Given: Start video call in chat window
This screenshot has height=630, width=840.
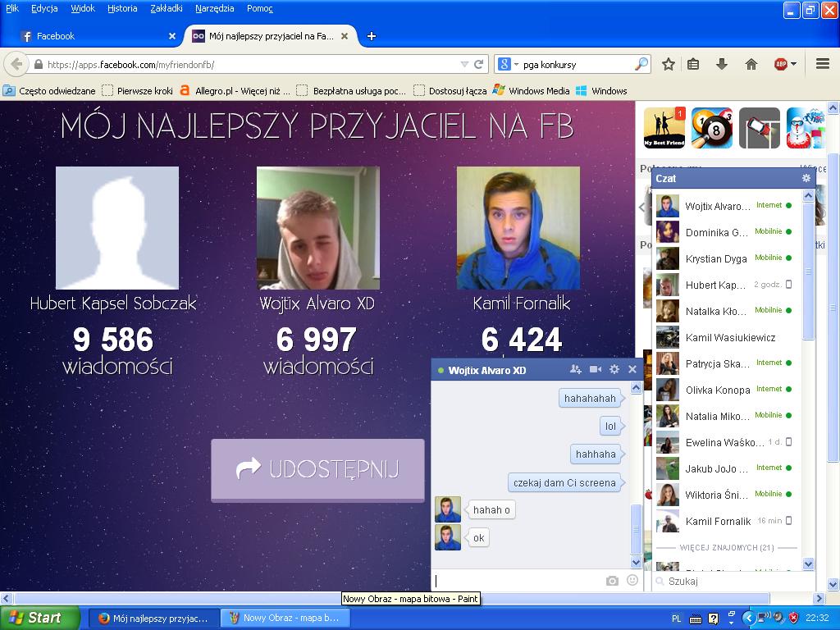Looking at the screenshot, I should (x=596, y=370).
